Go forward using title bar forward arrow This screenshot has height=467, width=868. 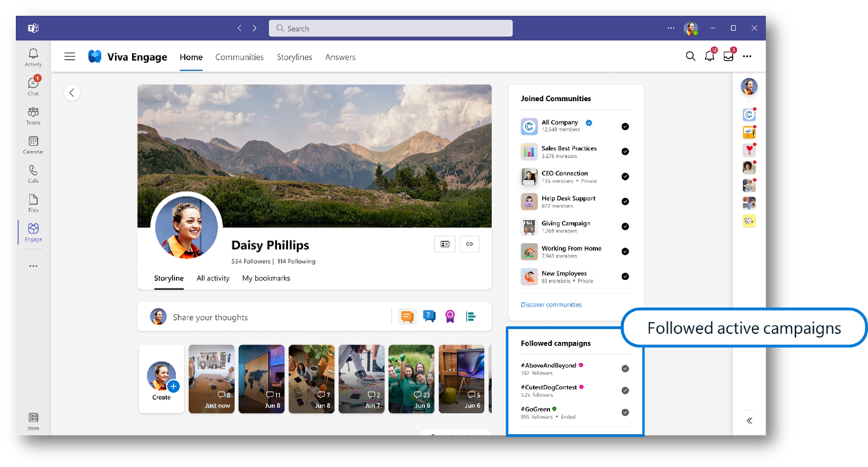click(254, 28)
